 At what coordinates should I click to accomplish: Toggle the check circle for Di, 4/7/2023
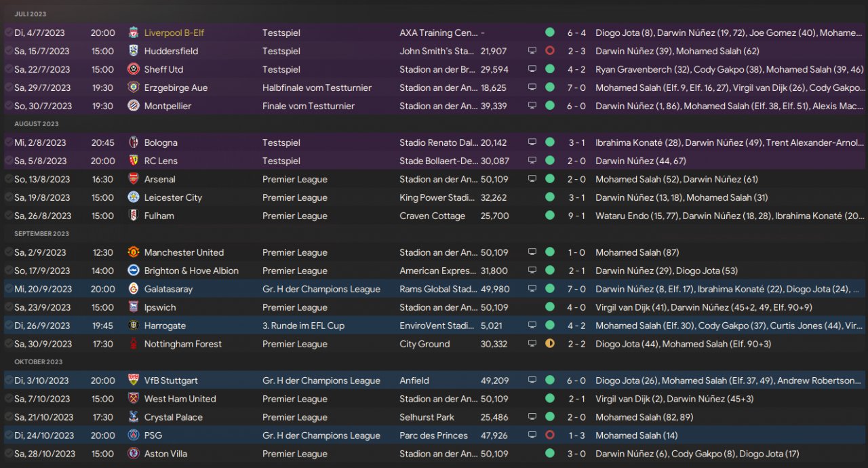pyautogui.click(x=8, y=33)
